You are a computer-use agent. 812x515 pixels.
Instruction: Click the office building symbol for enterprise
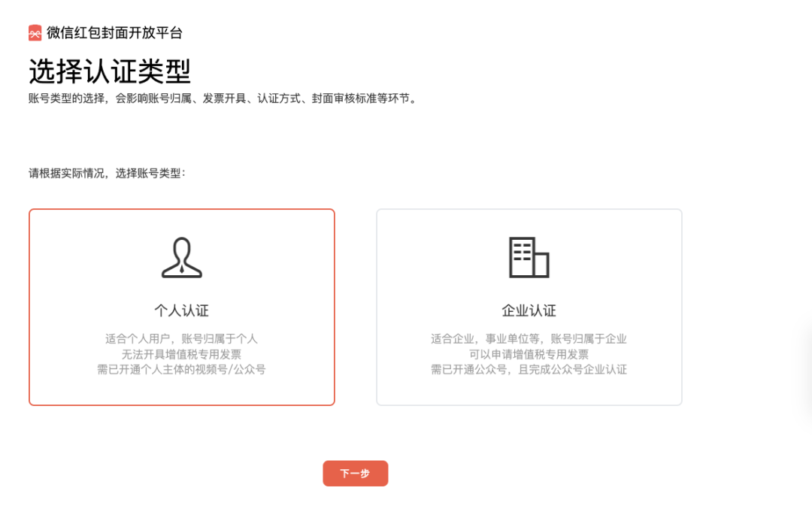pos(529,258)
